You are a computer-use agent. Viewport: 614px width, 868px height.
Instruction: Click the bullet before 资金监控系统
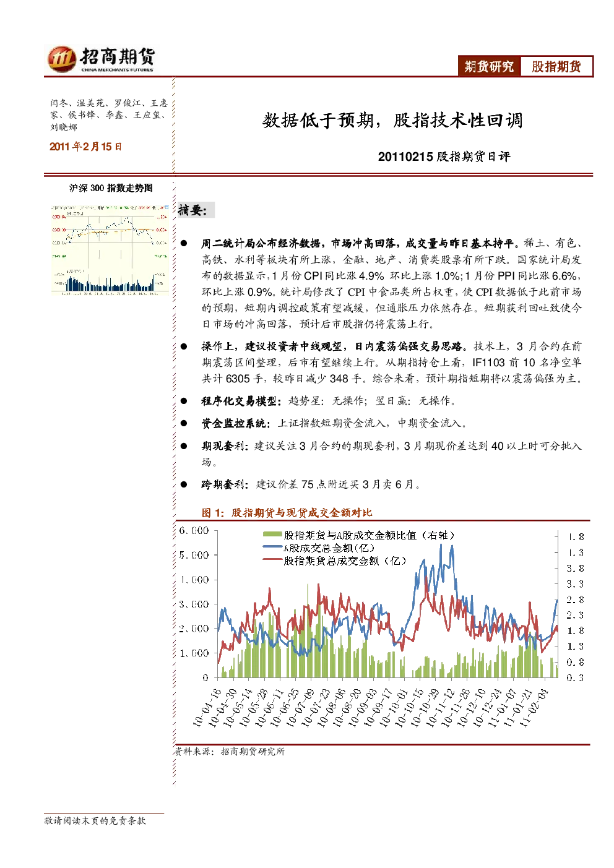(184, 423)
